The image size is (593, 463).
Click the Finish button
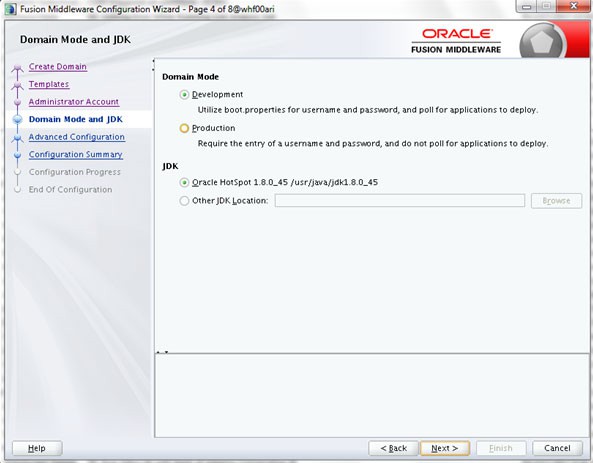tap(501, 448)
